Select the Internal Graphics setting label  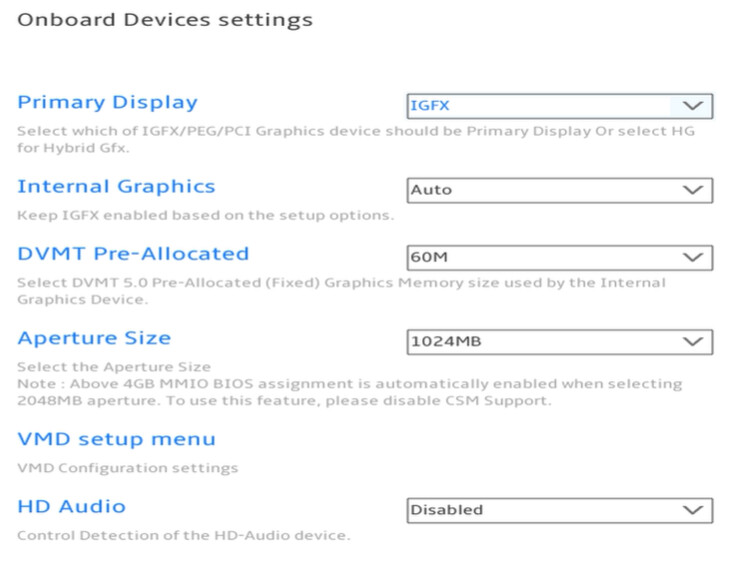pyautogui.click(x=116, y=186)
